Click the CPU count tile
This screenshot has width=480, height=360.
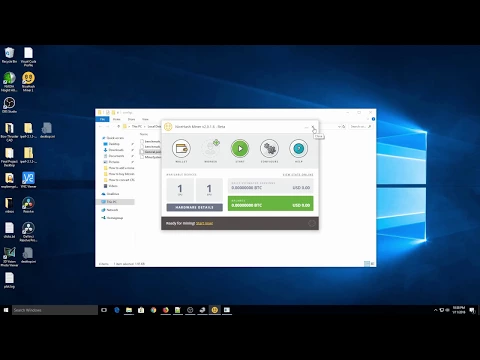[x=180, y=190]
